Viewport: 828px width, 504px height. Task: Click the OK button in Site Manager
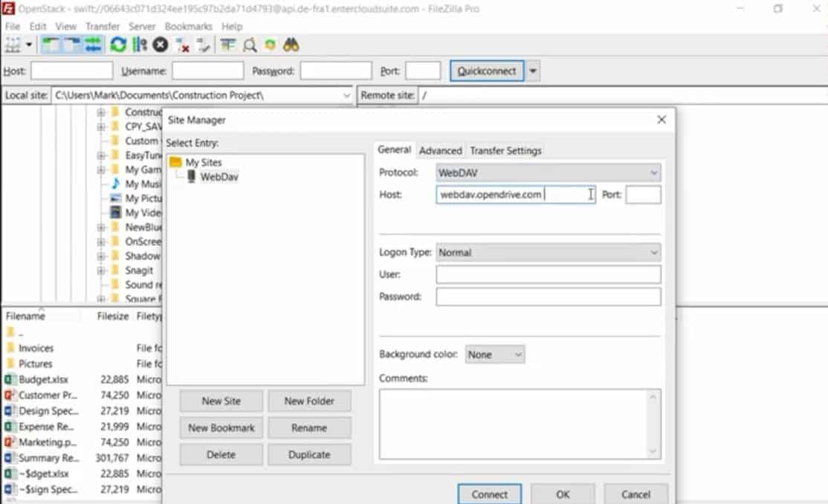tap(563, 494)
